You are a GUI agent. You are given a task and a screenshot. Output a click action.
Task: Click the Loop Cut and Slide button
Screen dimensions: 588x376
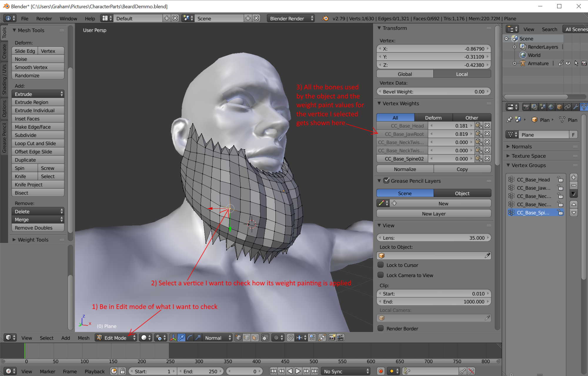click(x=38, y=143)
